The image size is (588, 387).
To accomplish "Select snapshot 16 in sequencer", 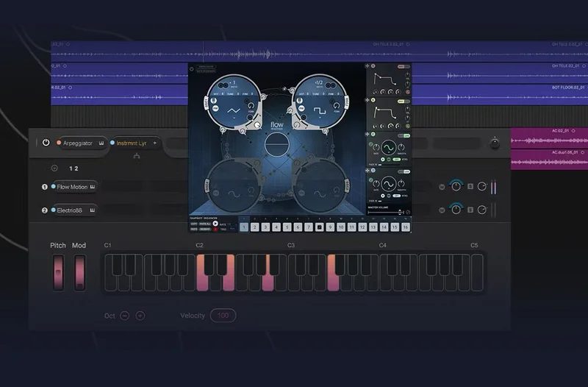I will (x=406, y=227).
